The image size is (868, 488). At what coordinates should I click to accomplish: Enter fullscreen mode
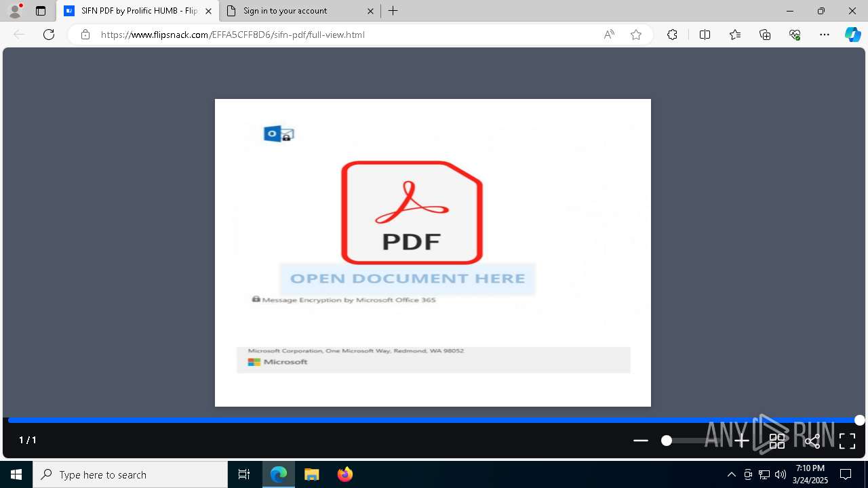pos(848,441)
